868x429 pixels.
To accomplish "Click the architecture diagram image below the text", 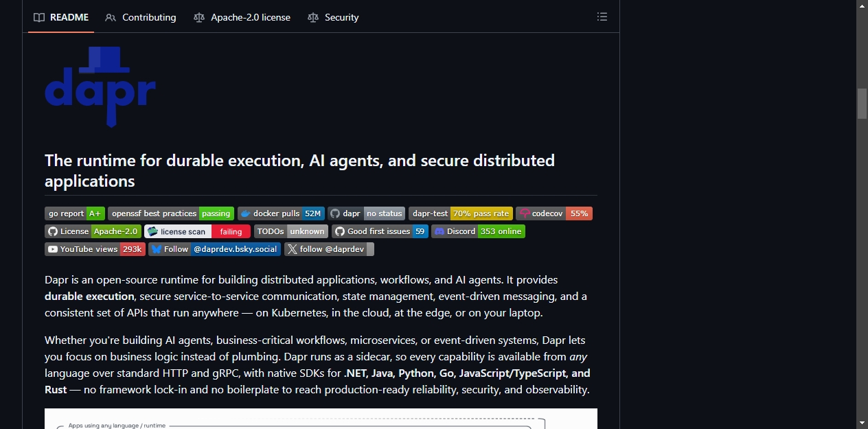I will 321,419.
